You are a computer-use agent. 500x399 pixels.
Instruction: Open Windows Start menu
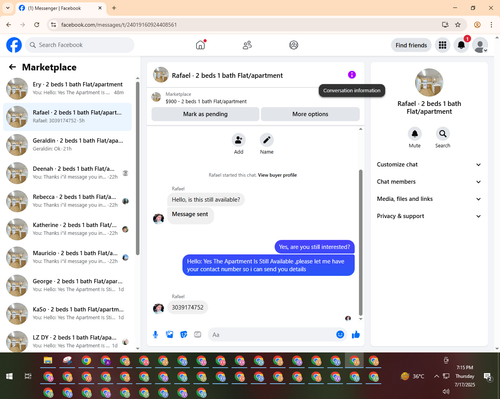coord(9,376)
